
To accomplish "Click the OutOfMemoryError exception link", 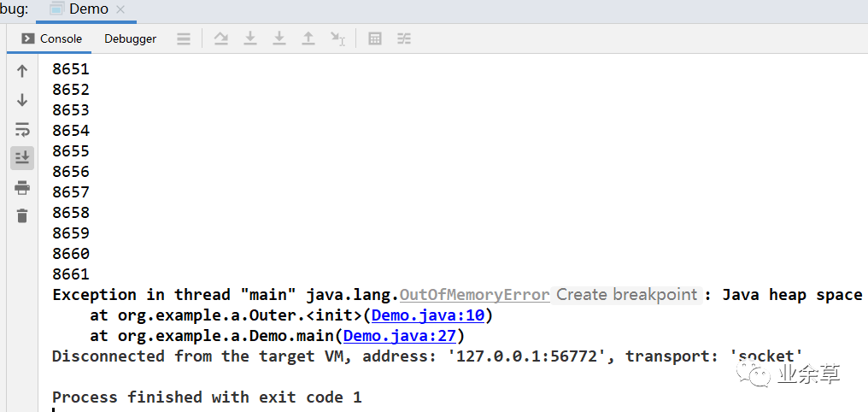I will click(x=474, y=295).
